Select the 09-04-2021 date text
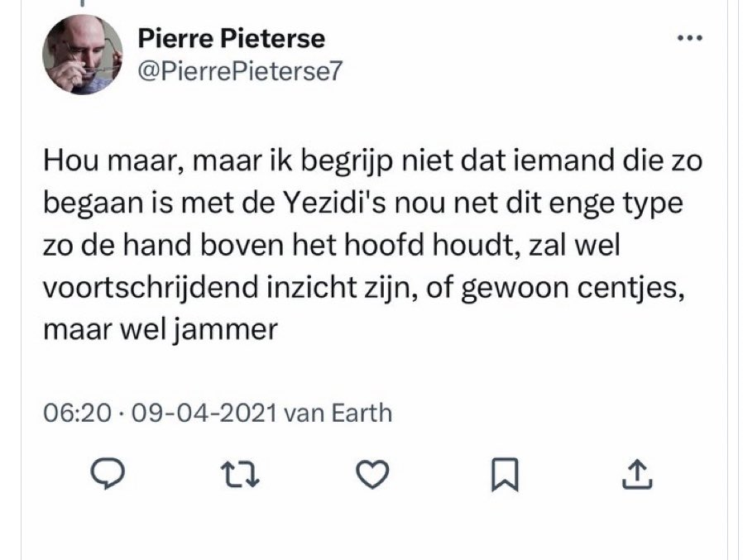The height and width of the screenshot is (560, 743). pos(204,413)
